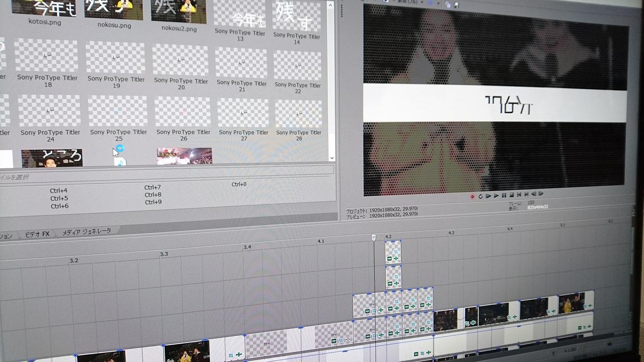Screen dimensions: 644x362
Task: Pause playback in the preview transport
Action: pyautogui.click(x=504, y=195)
